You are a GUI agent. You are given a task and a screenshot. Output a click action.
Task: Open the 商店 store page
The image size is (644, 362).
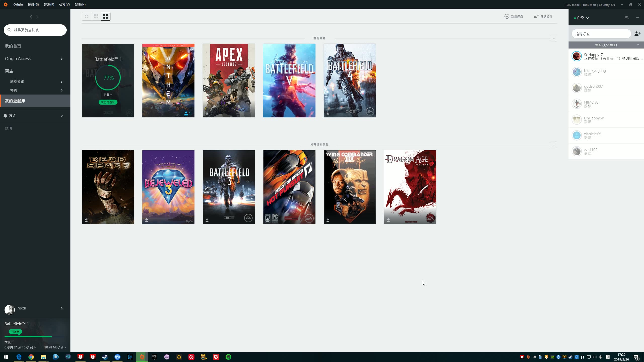9,71
